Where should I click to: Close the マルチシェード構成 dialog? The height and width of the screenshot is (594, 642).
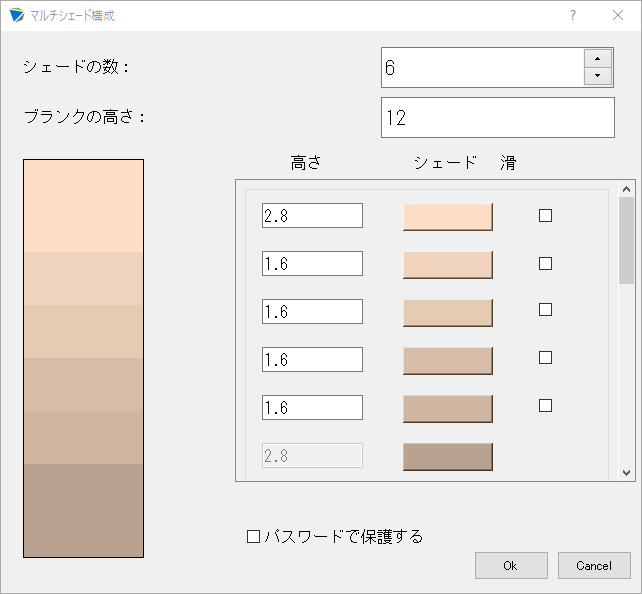618,16
